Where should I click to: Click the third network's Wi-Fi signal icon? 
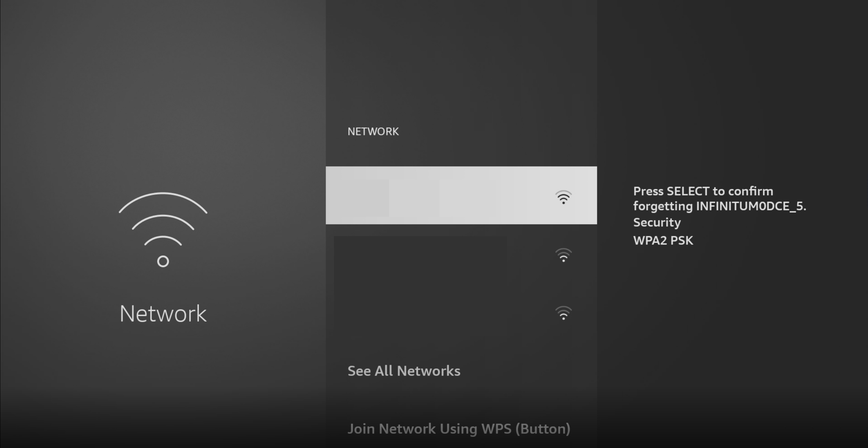pos(563,313)
